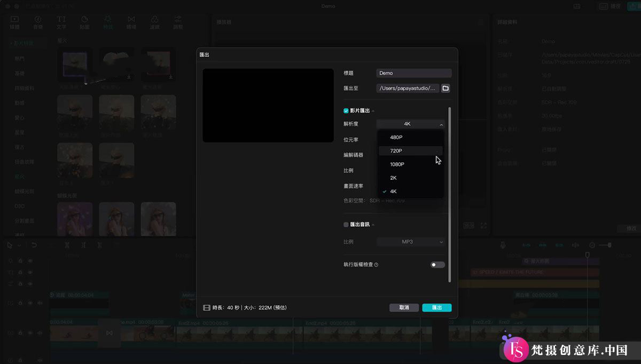Click the timeline playhead marker
Screen dimensions: 641x364
(x=588, y=255)
